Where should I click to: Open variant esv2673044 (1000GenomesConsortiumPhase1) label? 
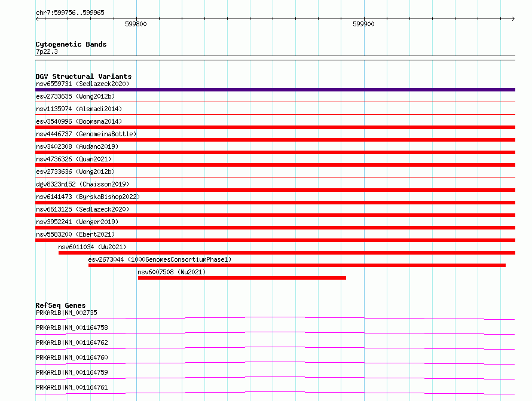pos(160,259)
